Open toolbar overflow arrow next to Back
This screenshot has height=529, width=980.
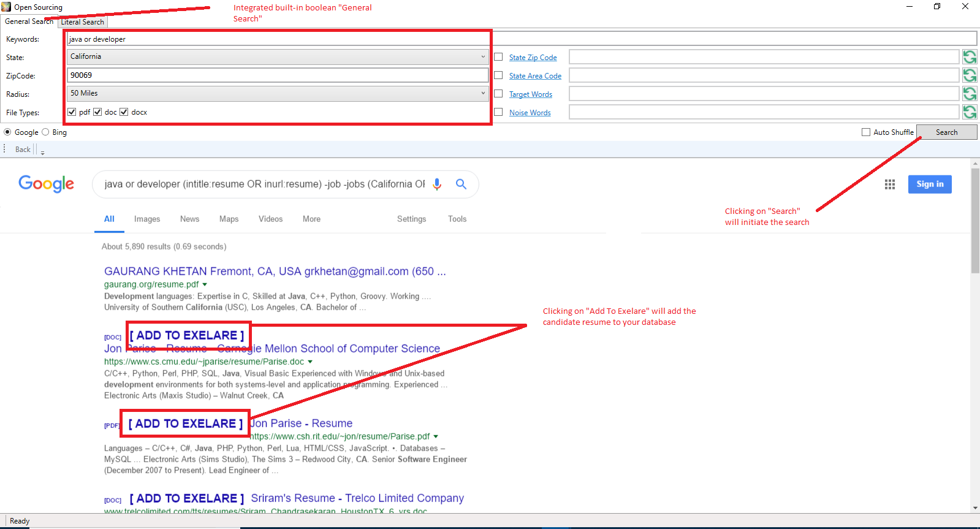tap(42, 151)
